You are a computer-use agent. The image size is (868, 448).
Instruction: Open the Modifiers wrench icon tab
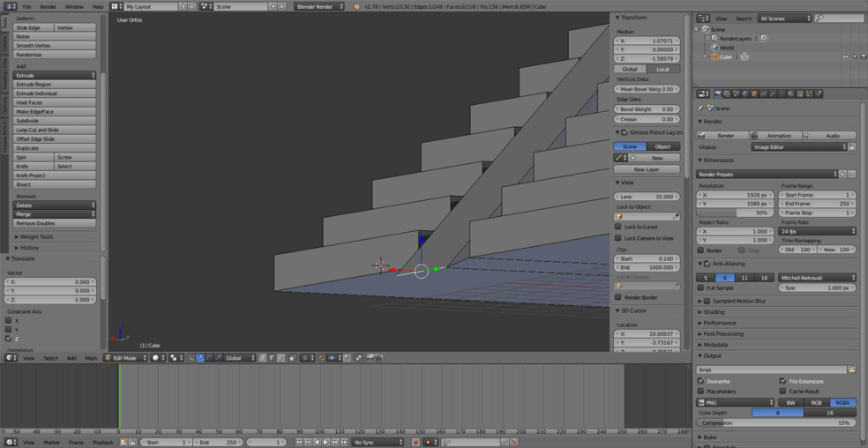click(773, 94)
